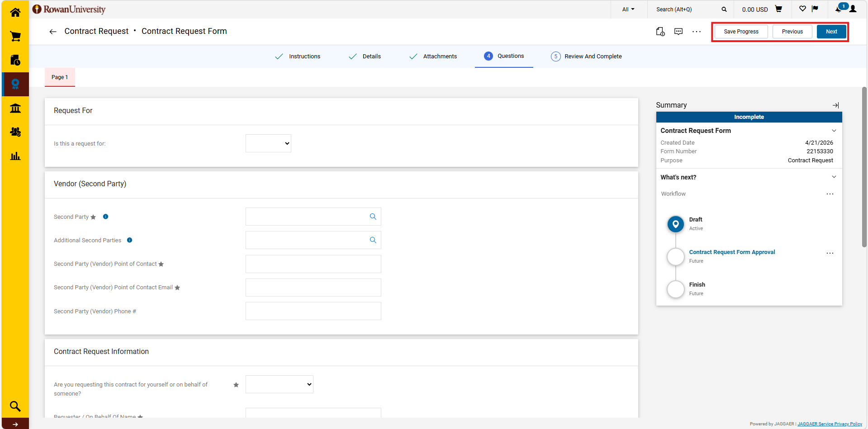868x429 pixels.
Task: Click the Finish workflow step circle
Action: [676, 289]
